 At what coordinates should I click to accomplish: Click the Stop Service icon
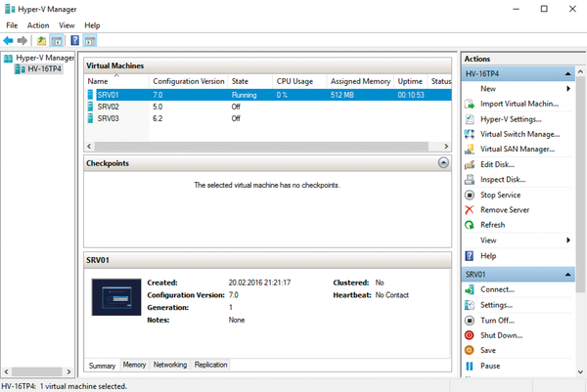(470, 195)
